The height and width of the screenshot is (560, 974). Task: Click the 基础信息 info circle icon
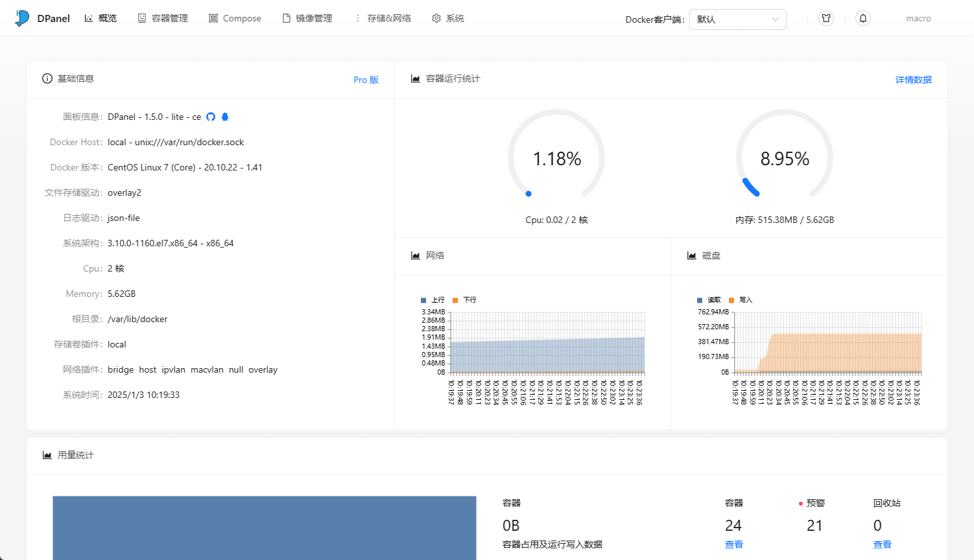(47, 78)
